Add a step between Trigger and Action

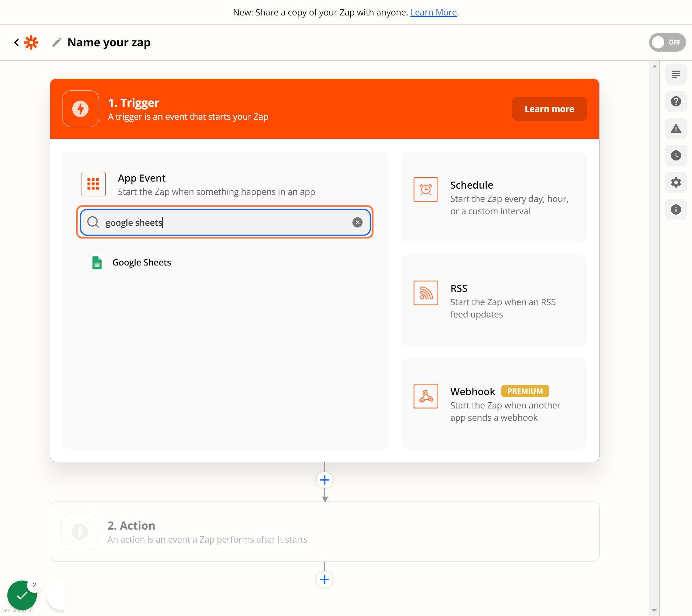point(324,480)
